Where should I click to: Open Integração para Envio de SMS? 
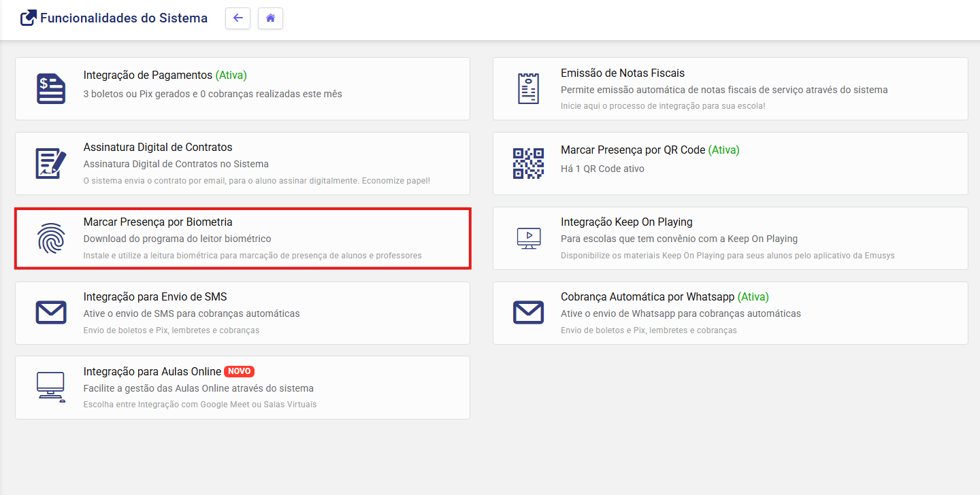coord(155,296)
